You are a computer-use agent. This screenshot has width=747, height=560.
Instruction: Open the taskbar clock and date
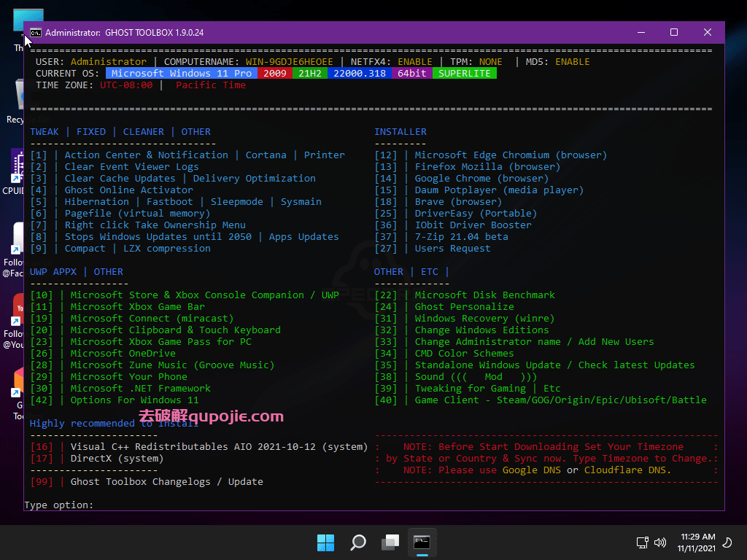click(x=697, y=542)
